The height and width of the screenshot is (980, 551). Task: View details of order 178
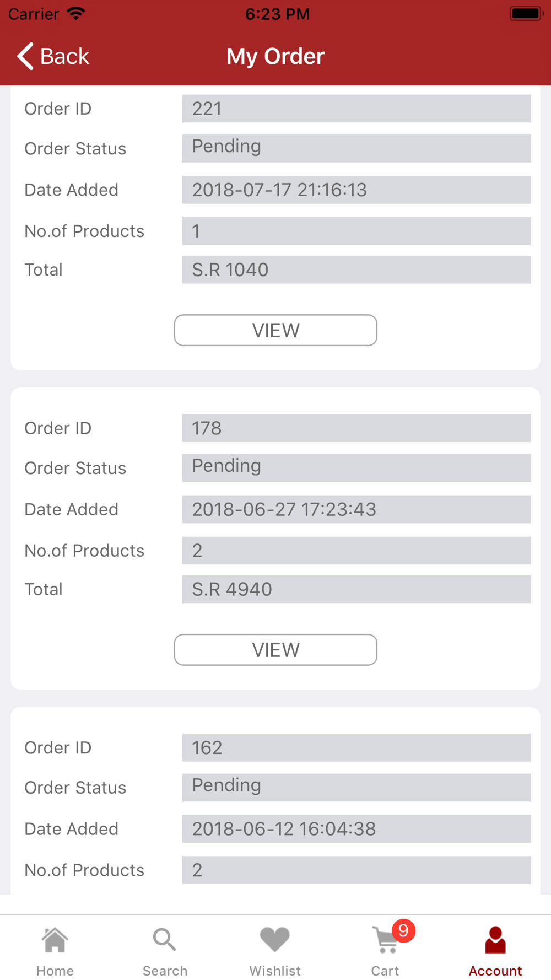pyautogui.click(x=275, y=650)
